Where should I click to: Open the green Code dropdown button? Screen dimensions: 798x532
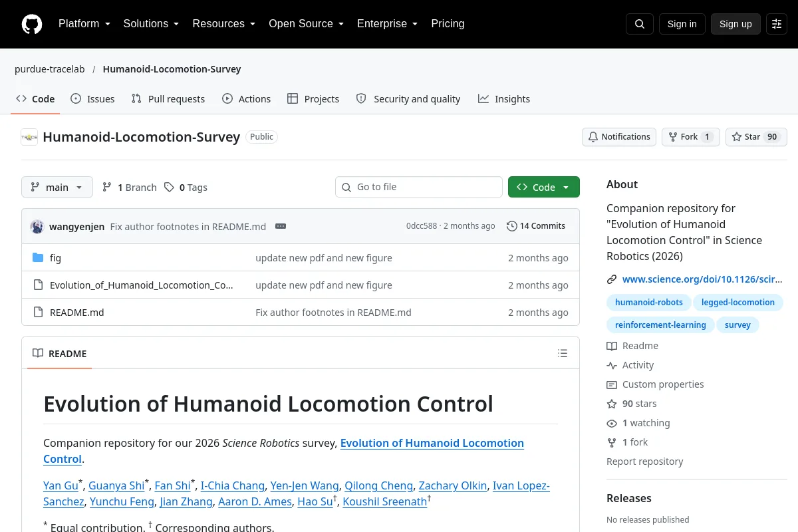pos(544,187)
